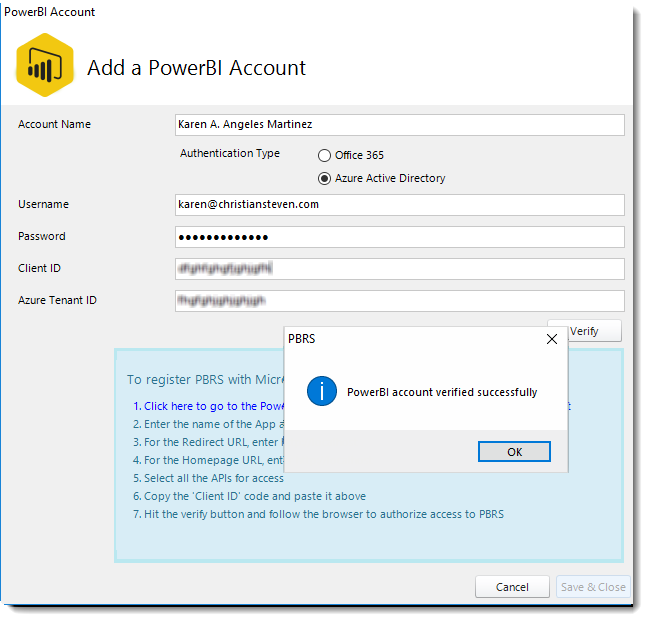This screenshot has width=648, height=622.
Task: Click 'PowerBI account verified successfully' message
Action: [x=442, y=392]
